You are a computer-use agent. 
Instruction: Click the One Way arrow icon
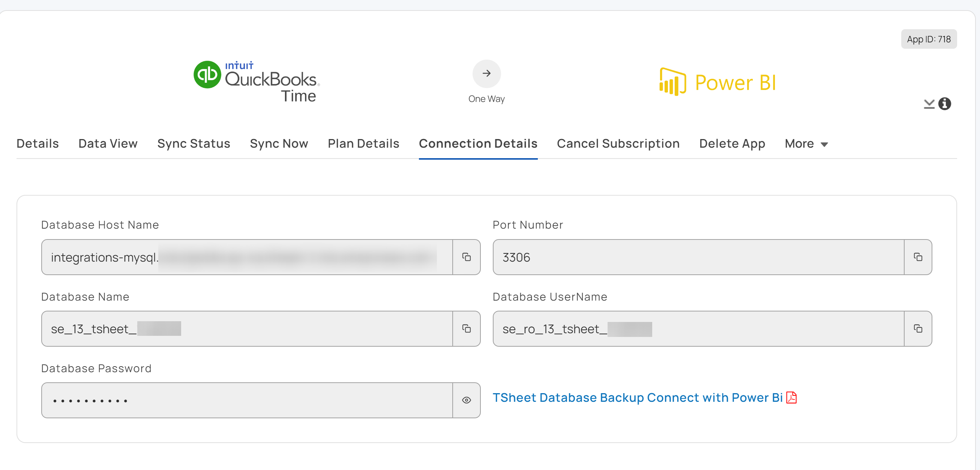point(486,73)
